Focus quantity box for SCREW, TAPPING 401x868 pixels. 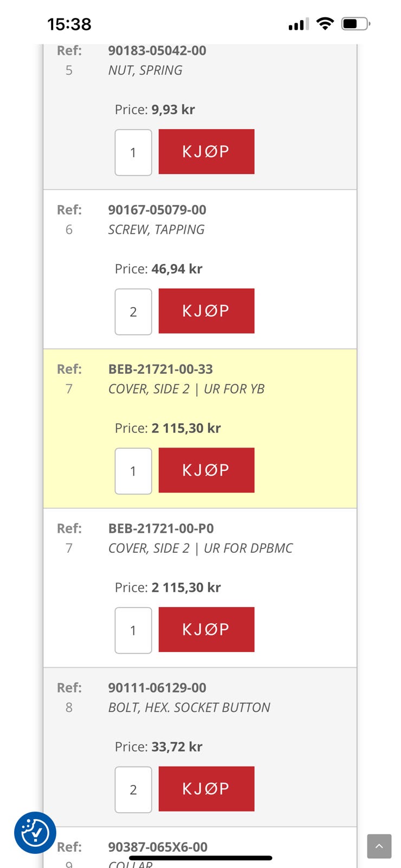[133, 312]
